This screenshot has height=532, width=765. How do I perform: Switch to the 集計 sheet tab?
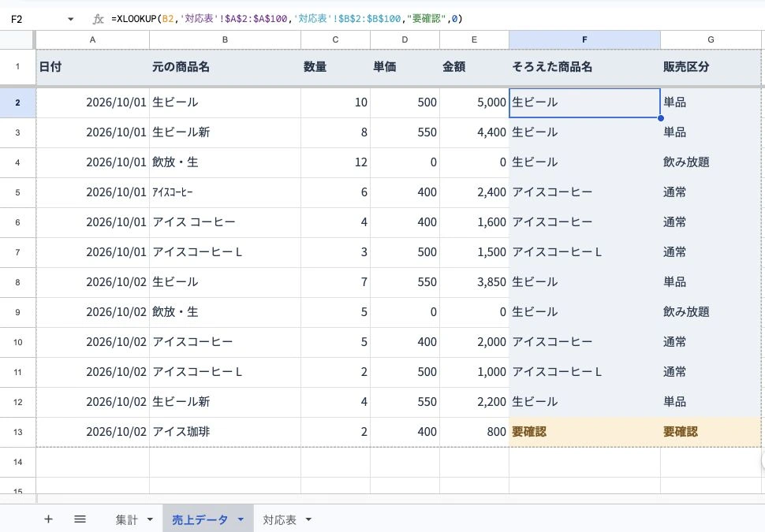[126, 520]
